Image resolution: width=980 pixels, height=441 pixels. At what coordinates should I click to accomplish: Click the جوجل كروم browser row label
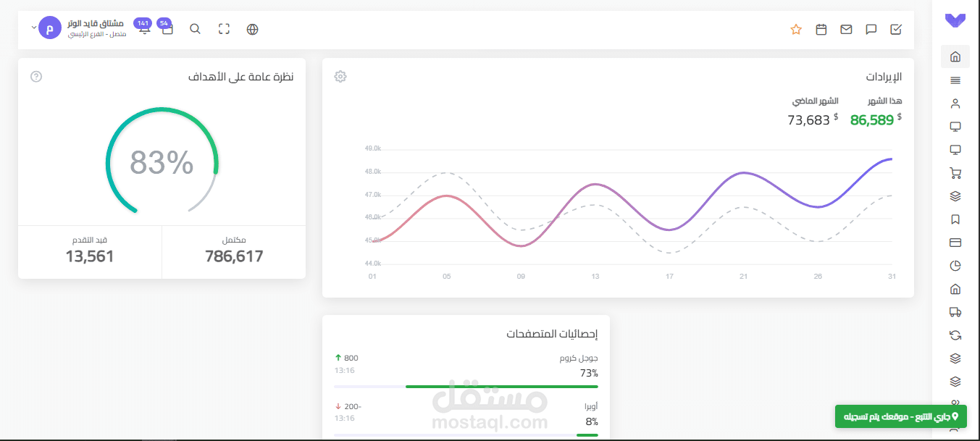[579, 358]
